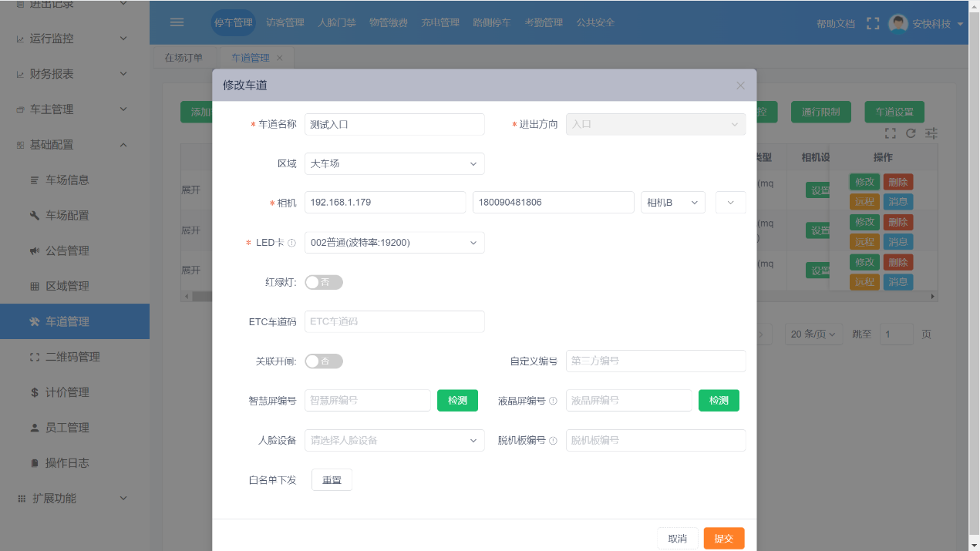This screenshot has width=980, height=551.
Task: Click the ETC车道码 input field
Action: click(394, 321)
